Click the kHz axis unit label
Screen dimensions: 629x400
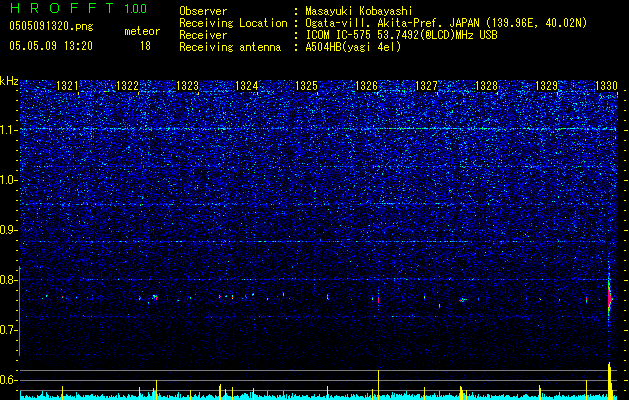pyautogui.click(x=9, y=81)
